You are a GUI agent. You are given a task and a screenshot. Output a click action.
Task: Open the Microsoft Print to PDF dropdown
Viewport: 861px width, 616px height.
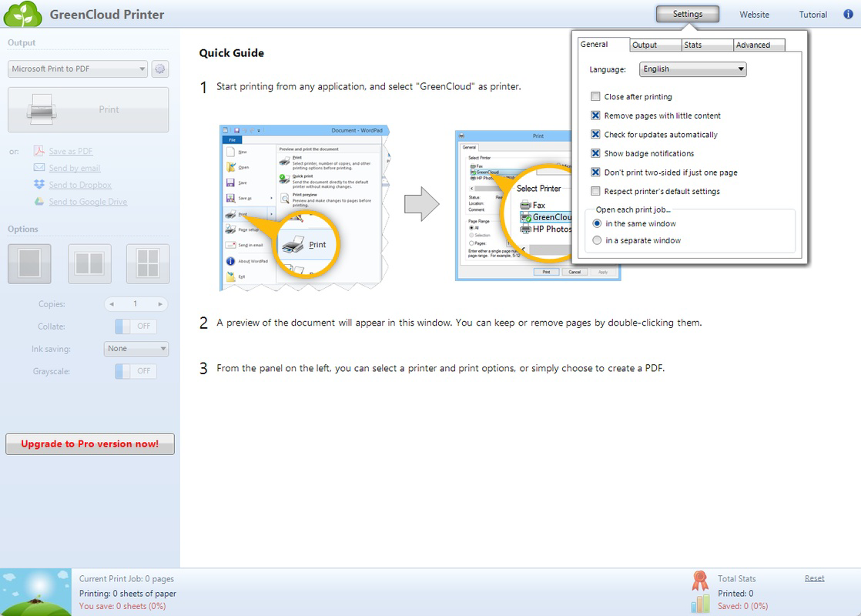(78, 69)
